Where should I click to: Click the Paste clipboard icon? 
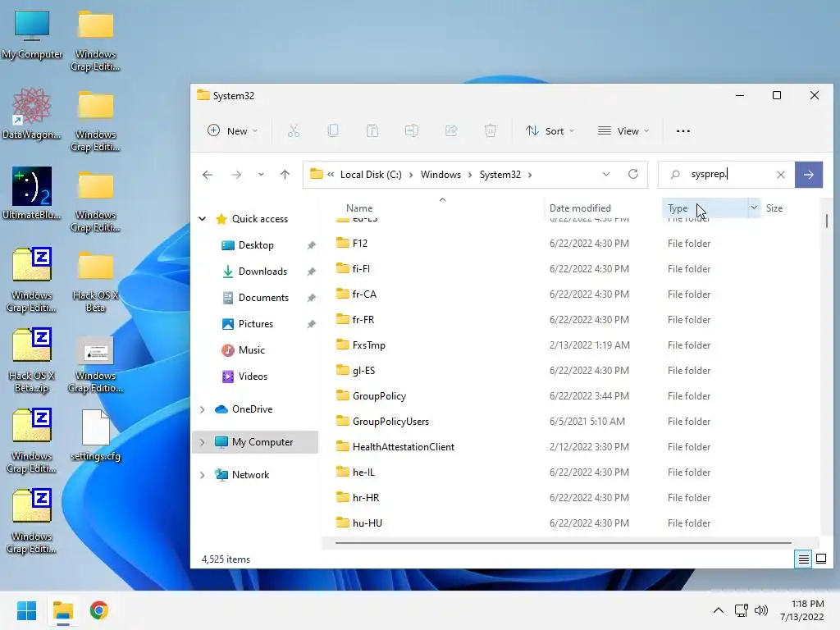pos(372,130)
